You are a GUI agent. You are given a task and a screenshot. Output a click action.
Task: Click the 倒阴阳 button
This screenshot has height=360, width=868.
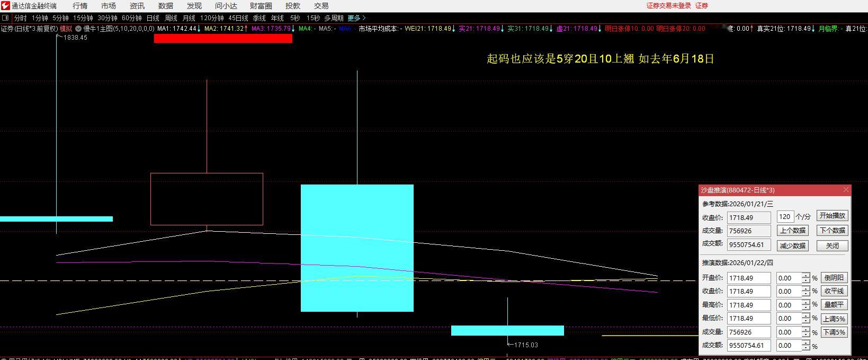click(834, 278)
